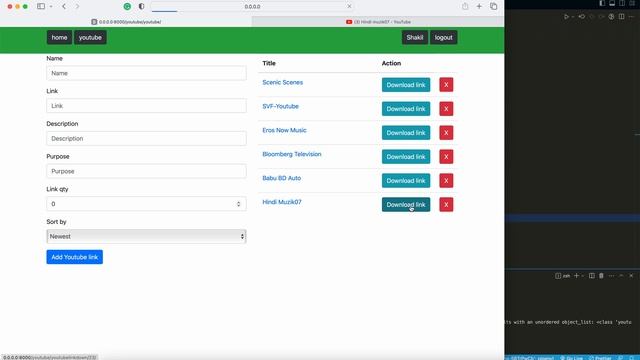Add a new terminal with plus icon
640x360 pixels.
(x=576, y=276)
